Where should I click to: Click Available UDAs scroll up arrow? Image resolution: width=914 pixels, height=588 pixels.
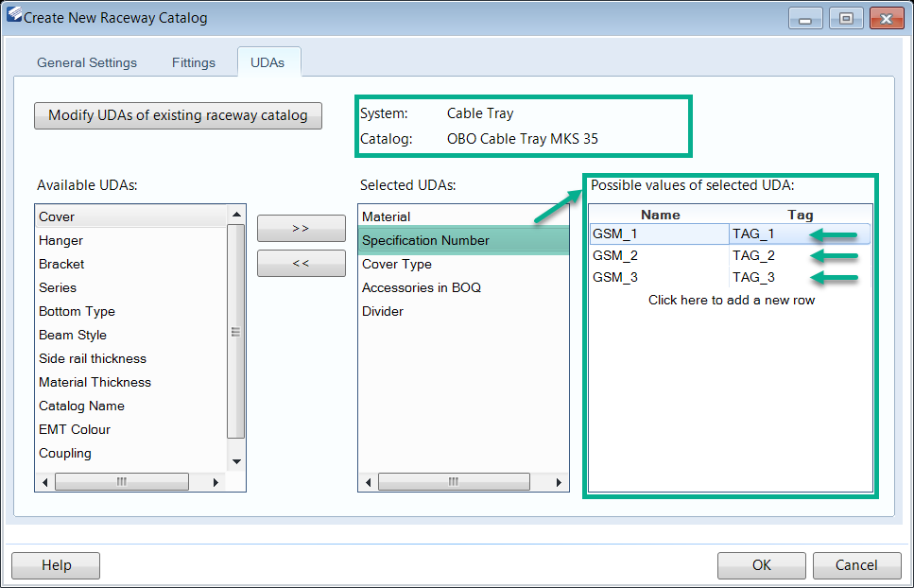click(x=236, y=215)
